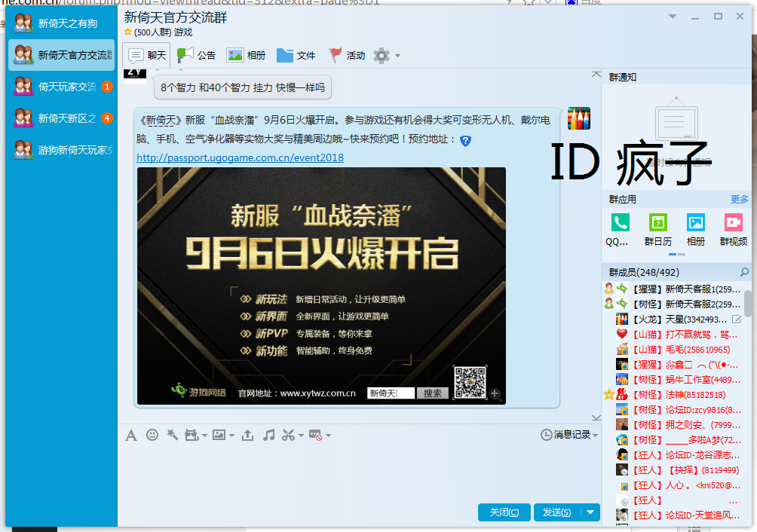Start a QQ group call
757x532 pixels.
pos(619,224)
